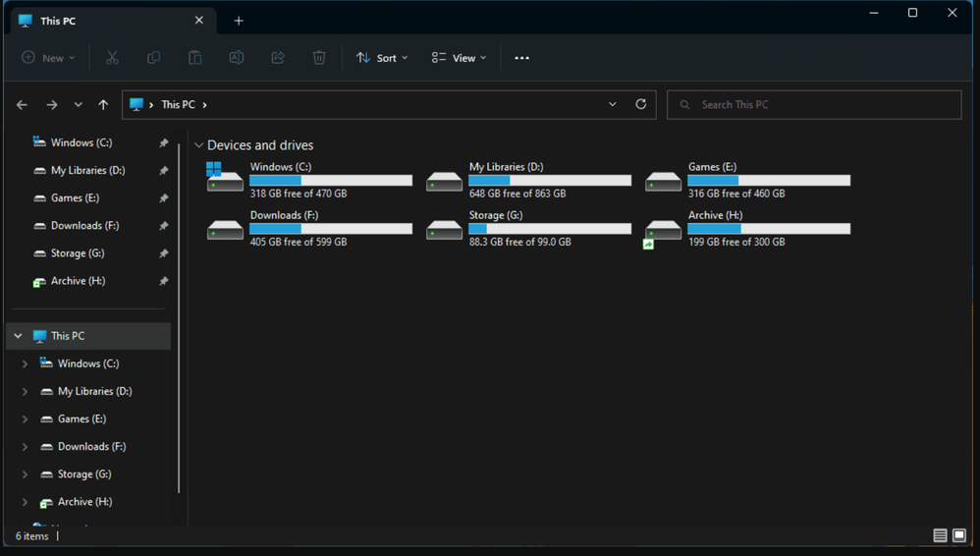Click the navigation pane scrollbar
980x556 pixels.
pyautogui.click(x=180, y=317)
